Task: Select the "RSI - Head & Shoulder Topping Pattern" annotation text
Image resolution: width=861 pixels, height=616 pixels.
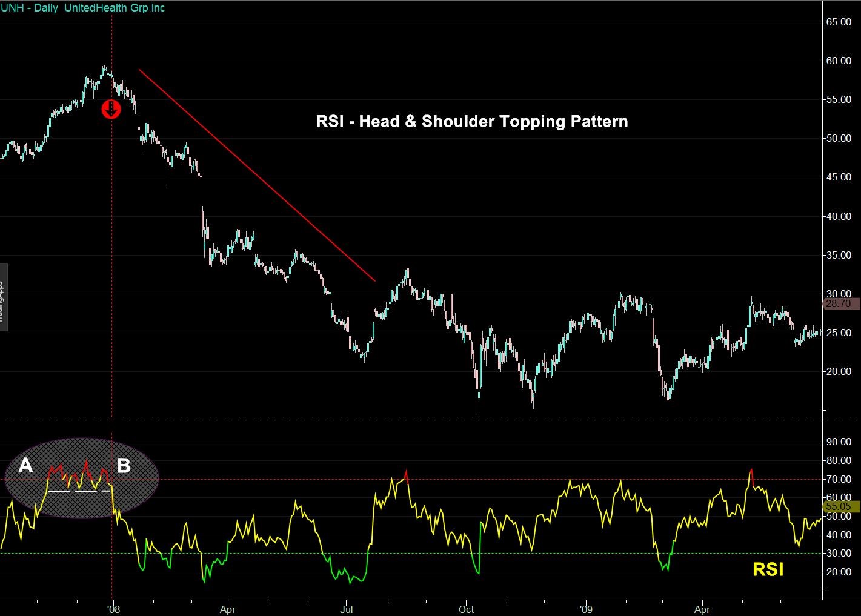Action: point(472,121)
